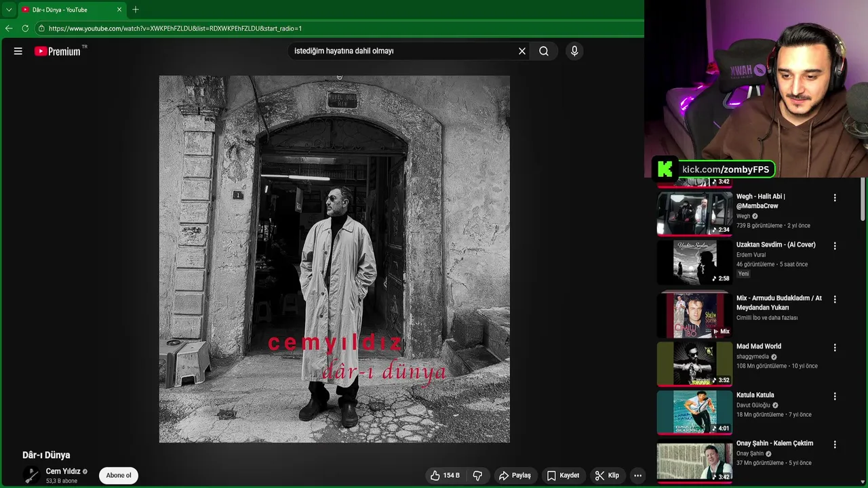Click 'Cimilli İbo ve daha fazlası' text
This screenshot has height=488, width=868.
coord(767,318)
